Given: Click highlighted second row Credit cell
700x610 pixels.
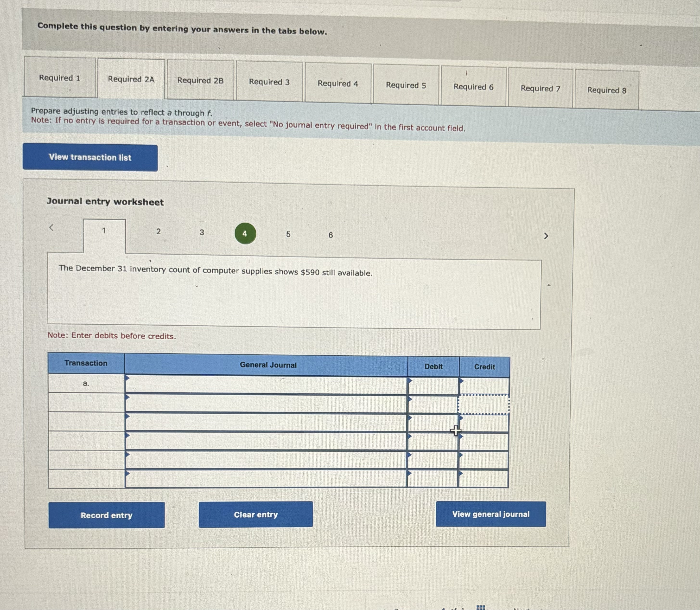Looking at the screenshot, I should tap(483, 405).
